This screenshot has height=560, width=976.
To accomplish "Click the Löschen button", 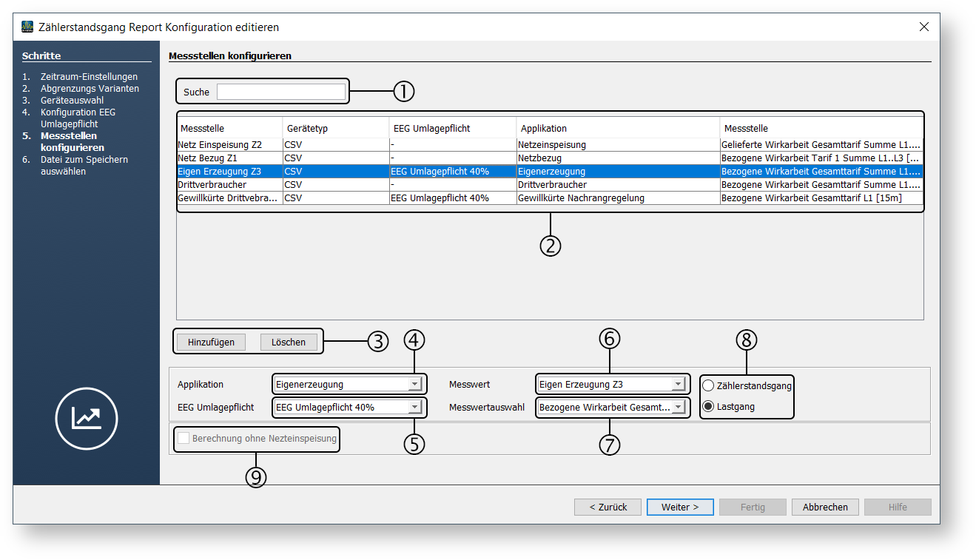I will pos(289,342).
